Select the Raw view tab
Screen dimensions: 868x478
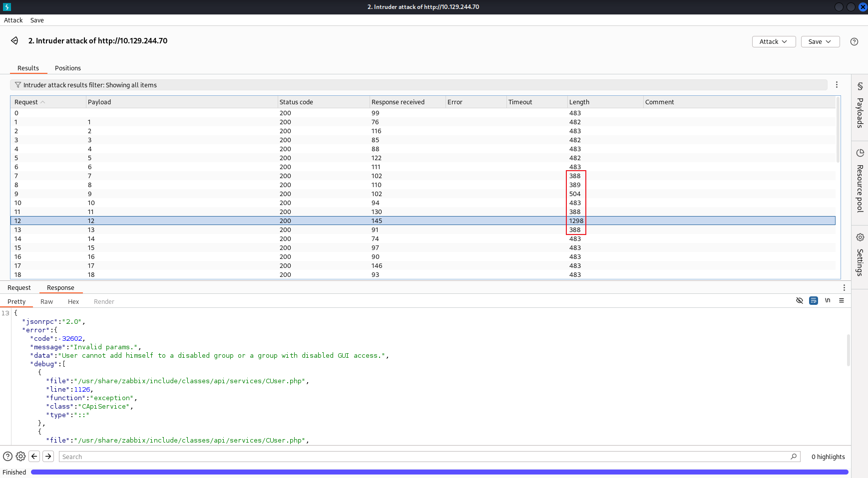pyautogui.click(x=46, y=302)
